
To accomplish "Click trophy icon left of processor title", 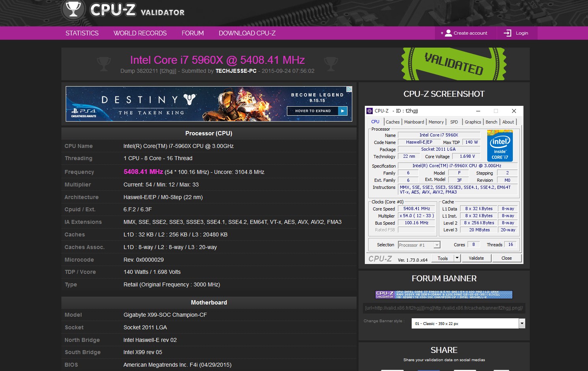I will (x=104, y=64).
